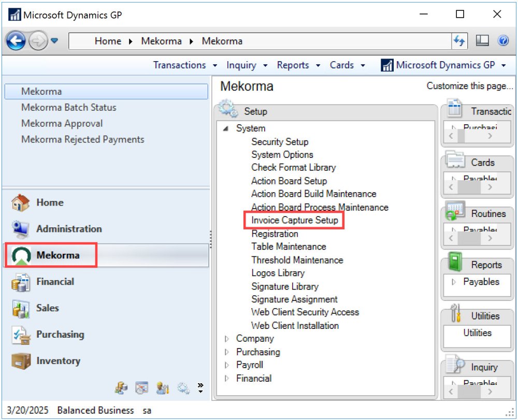Click the Reports panel green book icon

point(455,262)
